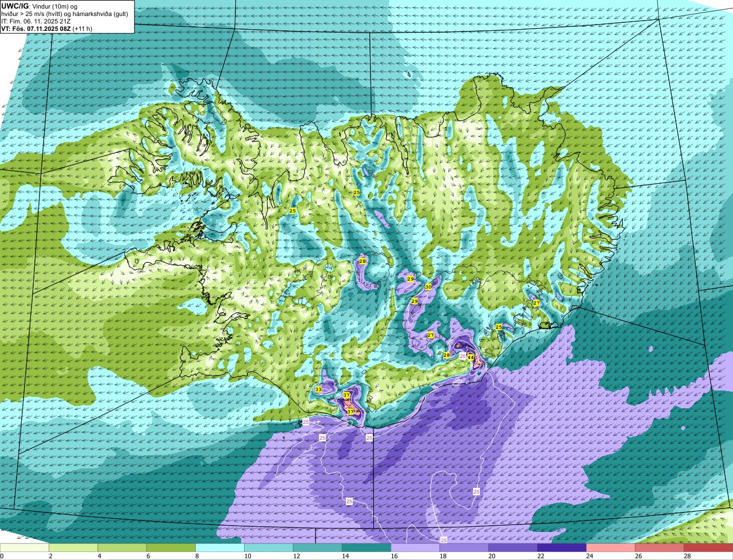Select the yellow max gust label 30
The height and width of the screenshot is (560, 733).
tap(428, 287)
